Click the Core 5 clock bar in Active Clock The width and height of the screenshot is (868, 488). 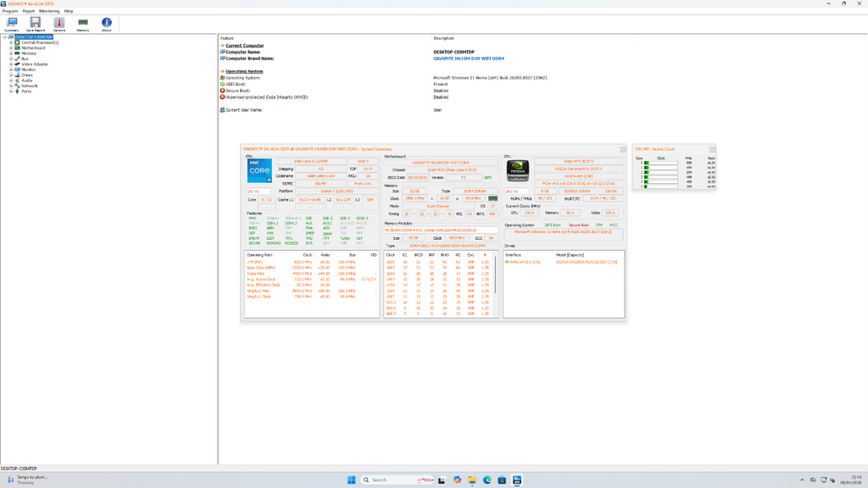point(660,186)
